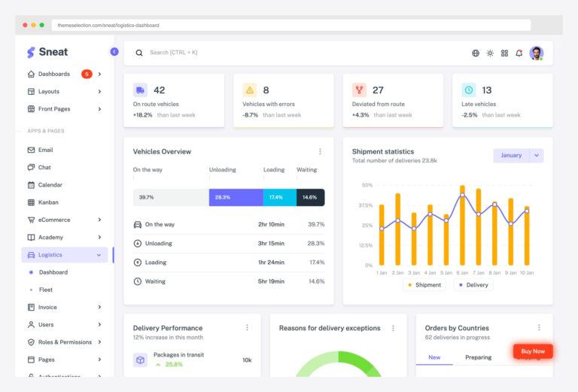The width and height of the screenshot is (578, 392).
Task: Click the Loading row up-arrow icon
Action: click(x=138, y=263)
